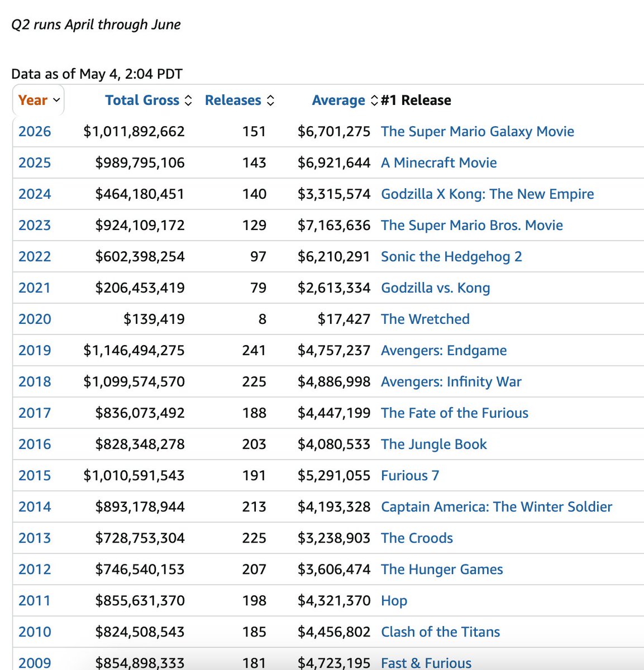Viewport: 644px width, 670px height.
Task: Open Captain America: The Winter Soldier link
Action: point(497,507)
